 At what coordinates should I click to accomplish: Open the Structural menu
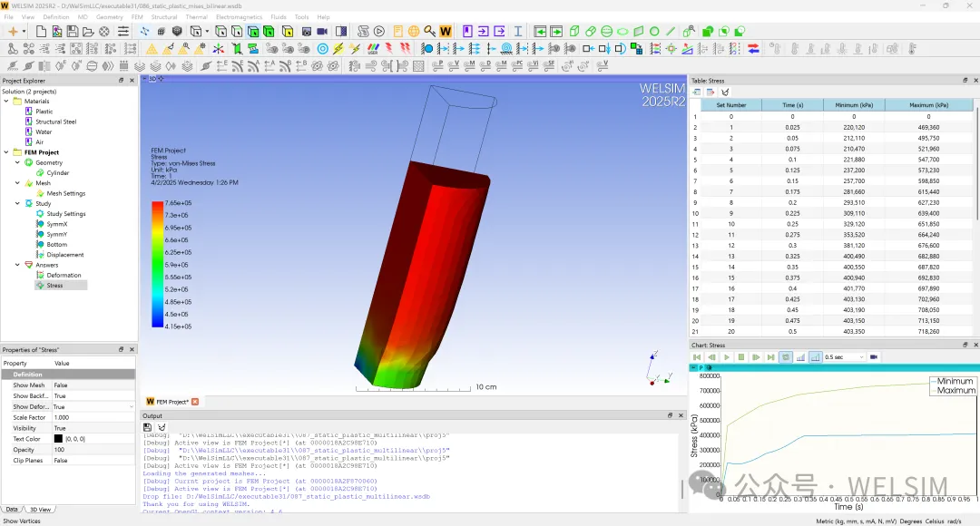click(163, 17)
